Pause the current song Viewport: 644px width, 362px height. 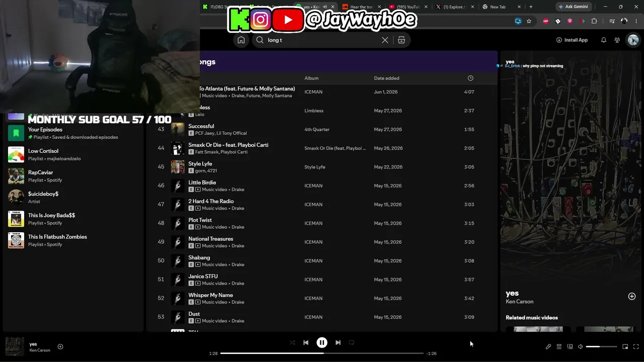322,342
